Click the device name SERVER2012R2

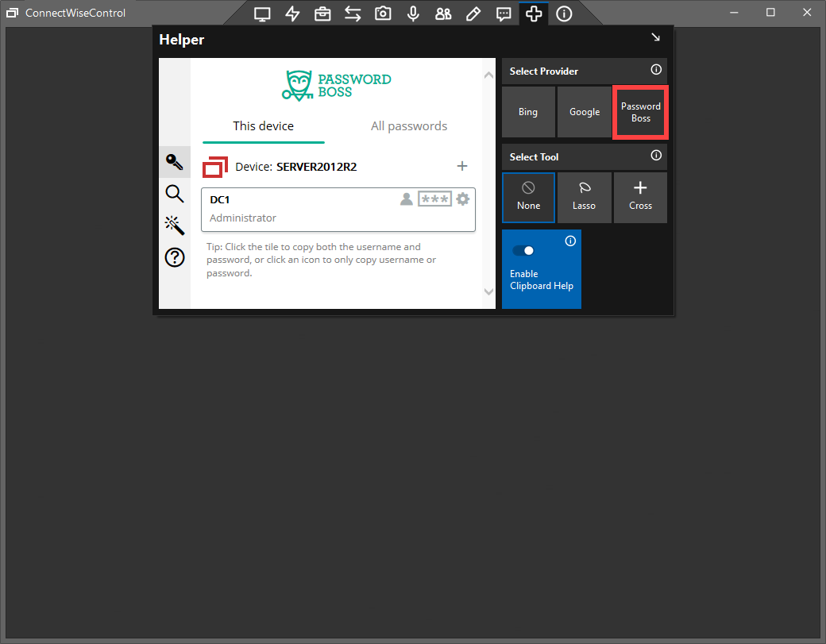click(317, 167)
